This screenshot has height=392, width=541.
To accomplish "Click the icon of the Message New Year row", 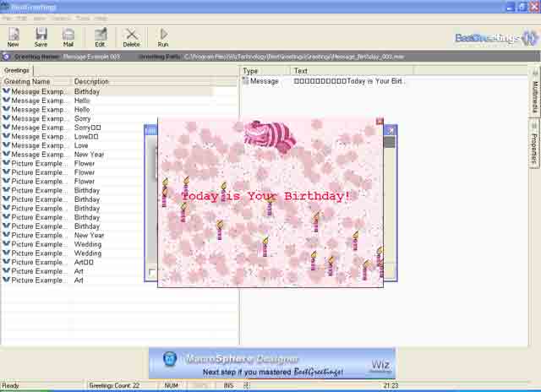I will pos(6,154).
